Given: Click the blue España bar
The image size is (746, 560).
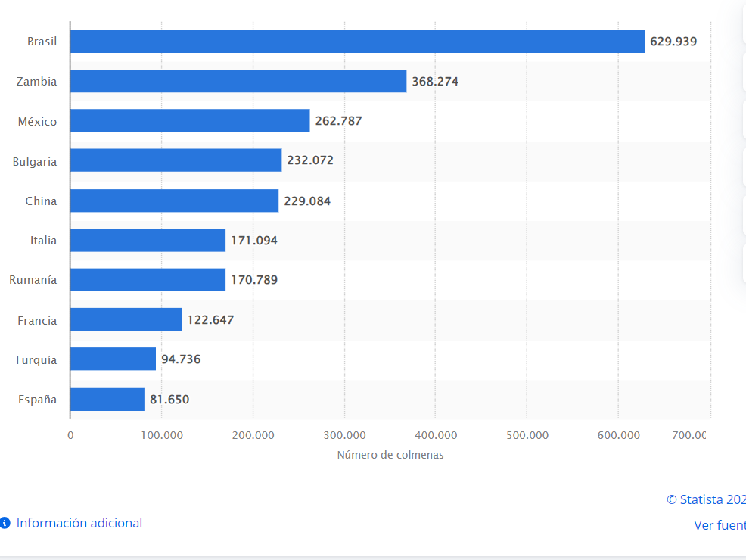Looking at the screenshot, I should pos(107,400).
